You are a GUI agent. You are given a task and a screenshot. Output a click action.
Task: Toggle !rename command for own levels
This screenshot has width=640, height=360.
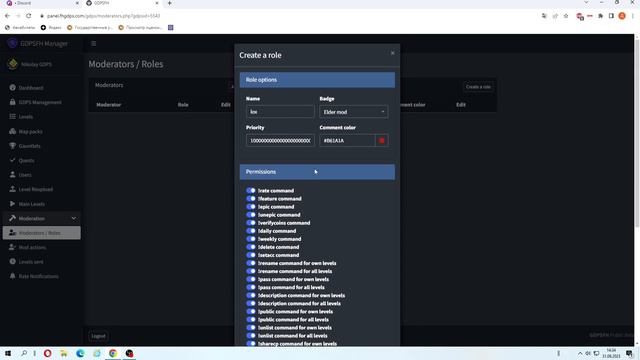(251, 263)
